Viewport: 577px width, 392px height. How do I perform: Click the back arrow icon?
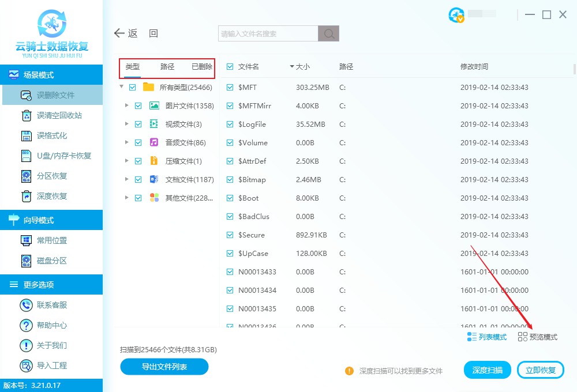point(119,33)
